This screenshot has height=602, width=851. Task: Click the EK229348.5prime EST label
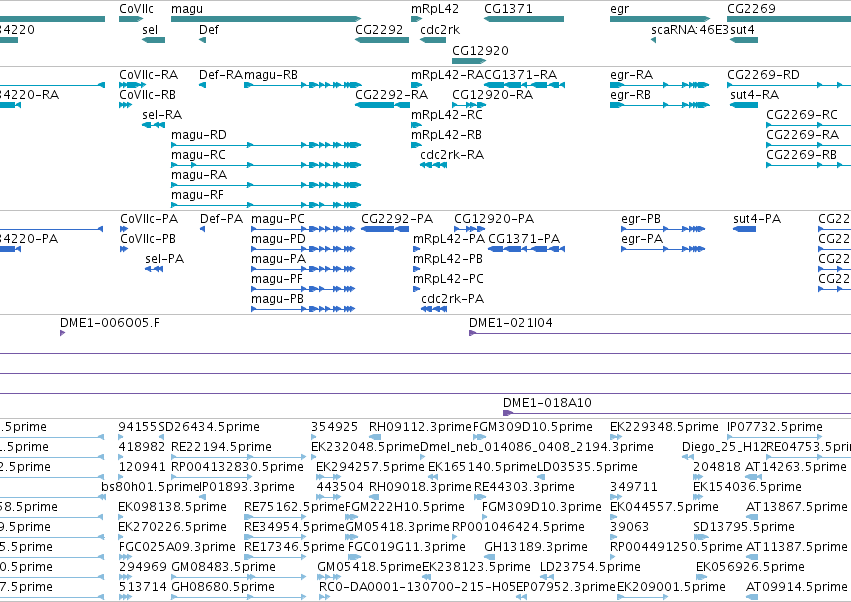pos(664,427)
